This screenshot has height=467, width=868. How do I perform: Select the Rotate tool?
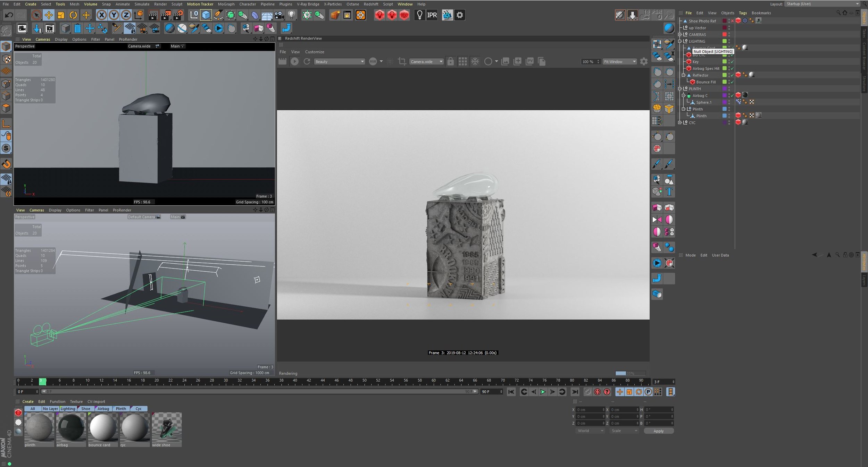point(73,15)
